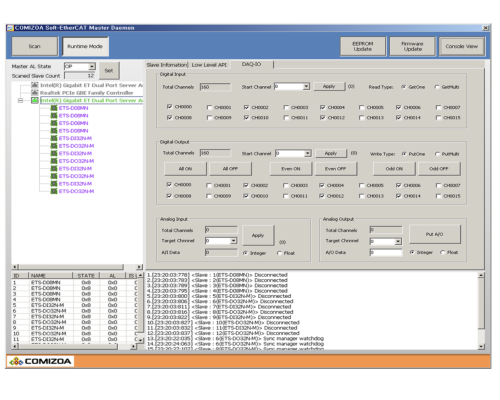
Task: Uncheck Digital Output CH0002 checkbox
Action: (246, 185)
